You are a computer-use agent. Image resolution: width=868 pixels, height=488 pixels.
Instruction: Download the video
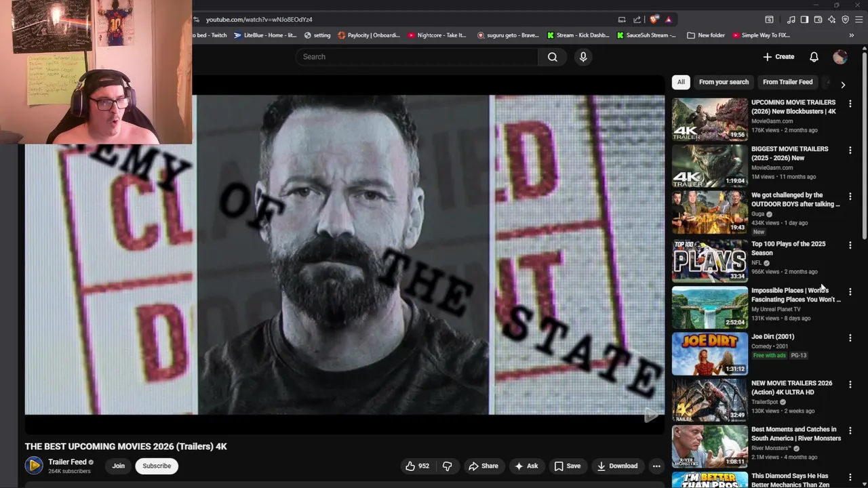618,466
